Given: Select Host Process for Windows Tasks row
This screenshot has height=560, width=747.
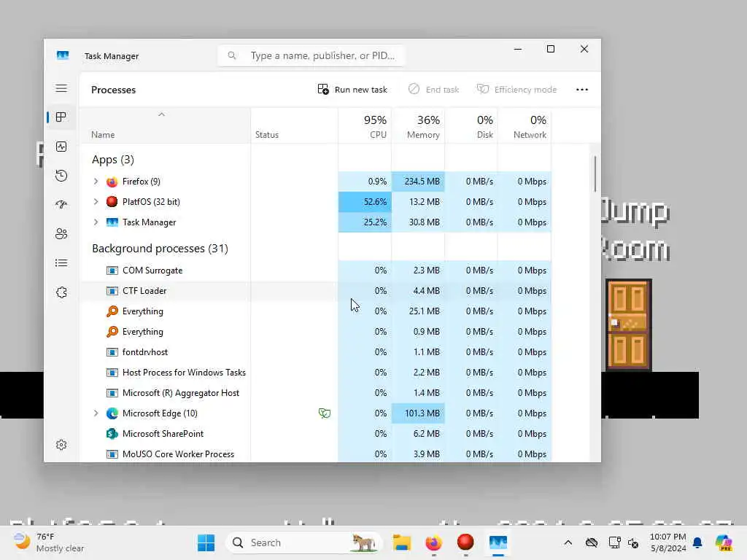Looking at the screenshot, I should 317,373.
